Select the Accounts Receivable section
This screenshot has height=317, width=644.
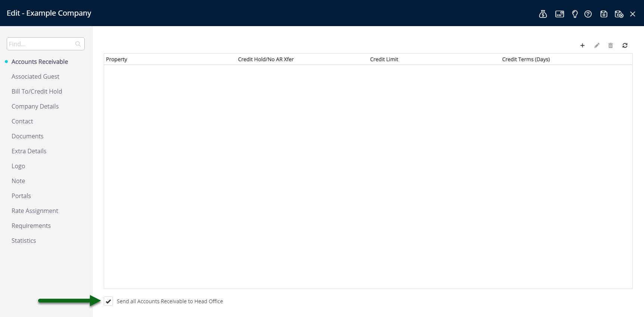point(40,62)
